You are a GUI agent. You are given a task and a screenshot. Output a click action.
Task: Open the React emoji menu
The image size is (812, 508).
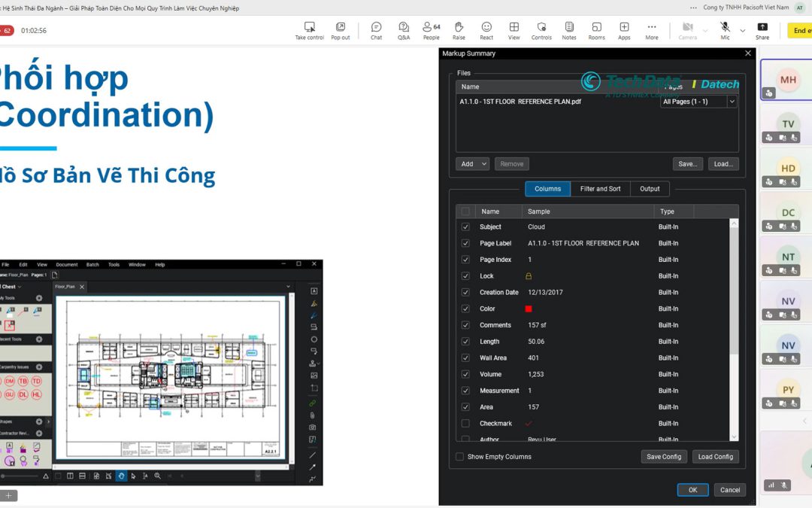(x=486, y=31)
